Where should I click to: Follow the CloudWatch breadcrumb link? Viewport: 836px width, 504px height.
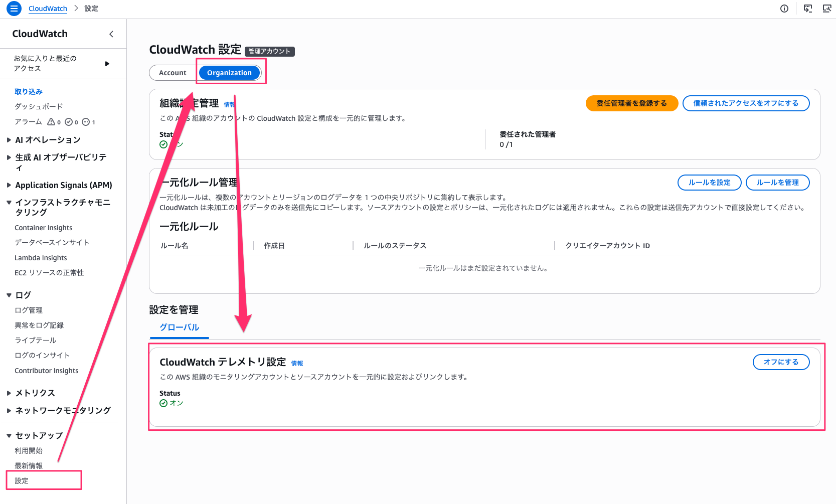point(48,9)
